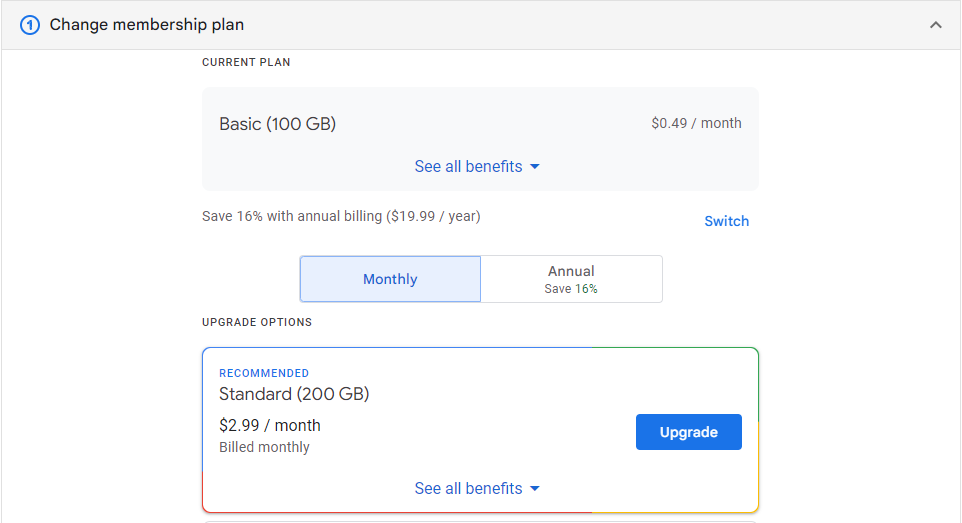962x523 pixels.
Task: Click the Save 16% with annual billing text
Action: click(x=341, y=216)
